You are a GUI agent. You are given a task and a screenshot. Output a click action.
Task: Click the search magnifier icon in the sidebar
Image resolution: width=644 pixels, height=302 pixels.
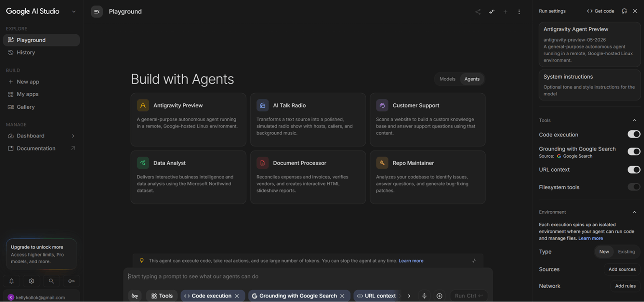51,281
